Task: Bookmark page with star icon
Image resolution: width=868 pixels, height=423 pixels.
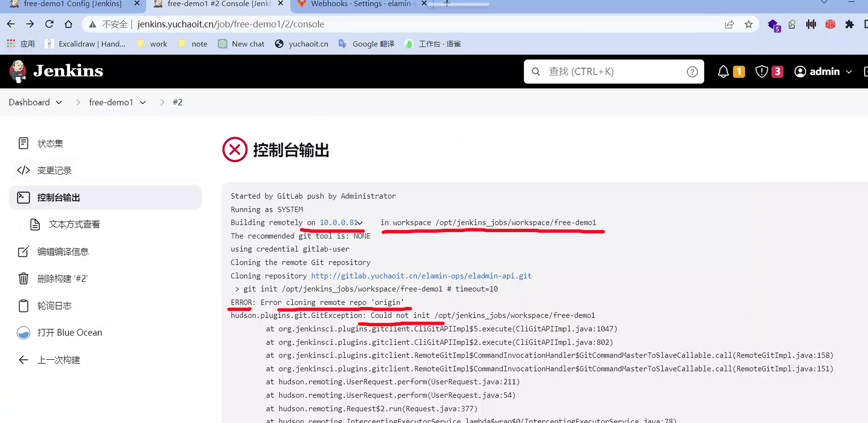Action: [748, 24]
